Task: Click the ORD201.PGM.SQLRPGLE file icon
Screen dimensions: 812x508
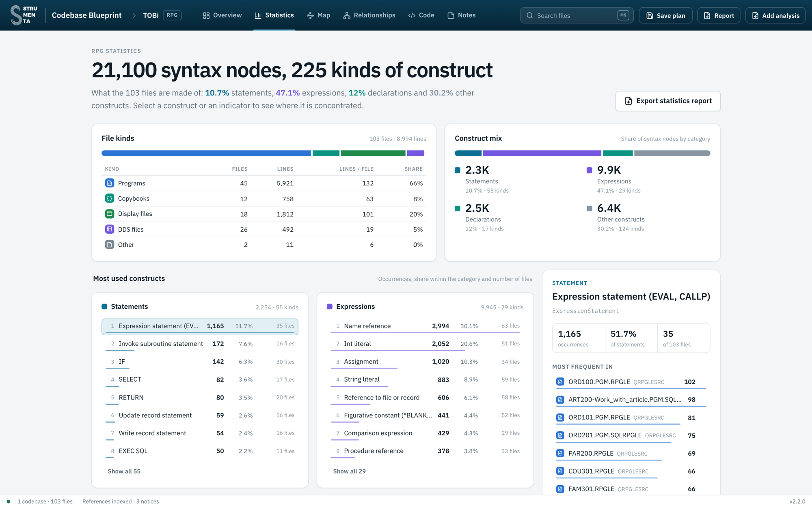Action: coord(560,435)
